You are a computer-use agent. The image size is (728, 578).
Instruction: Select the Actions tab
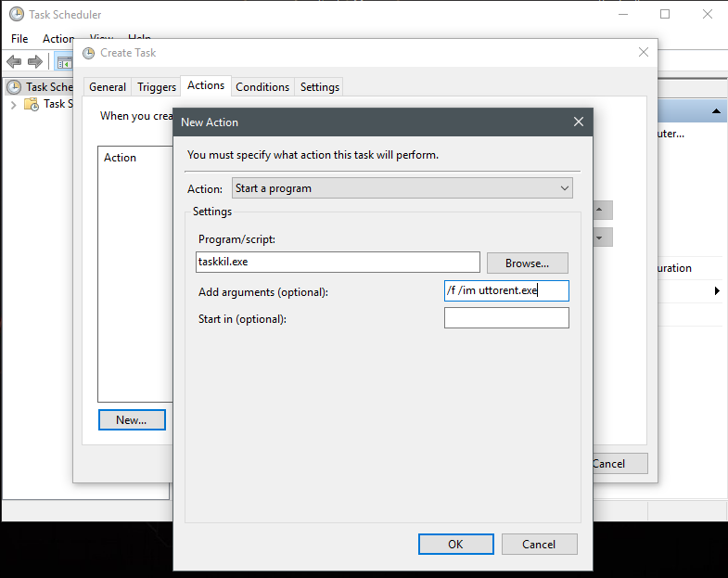tap(206, 85)
